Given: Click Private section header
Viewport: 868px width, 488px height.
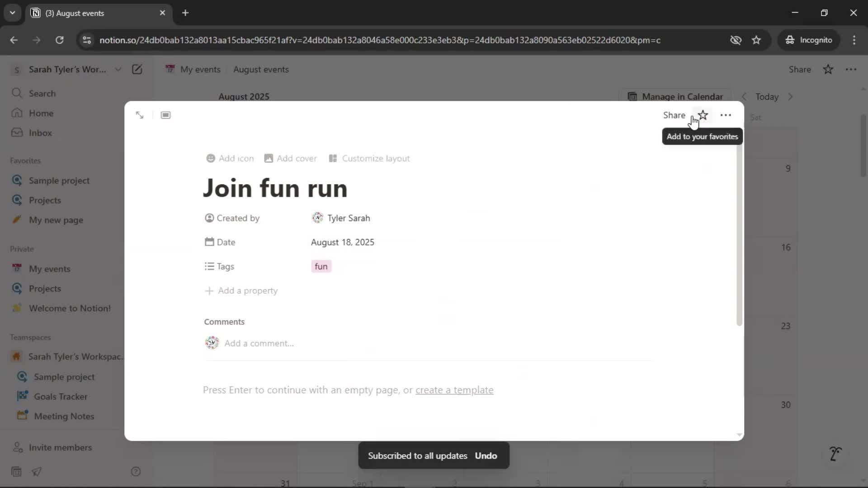Looking at the screenshot, I should 22,249.
